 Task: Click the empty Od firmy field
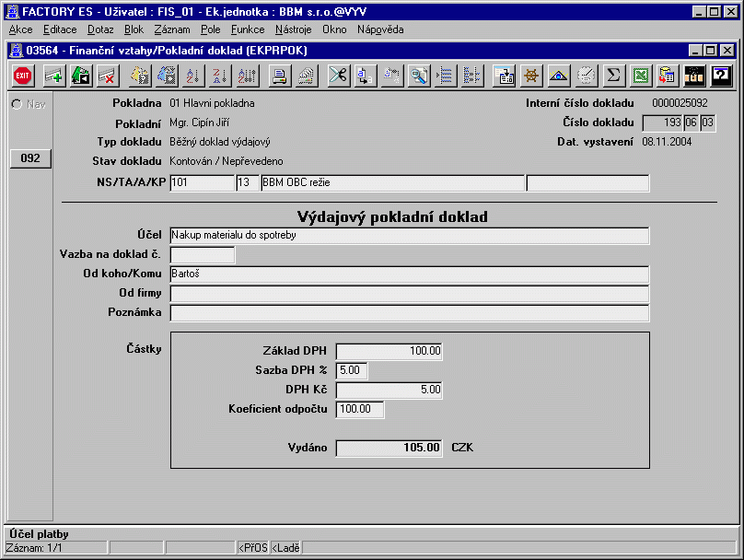[410, 294]
